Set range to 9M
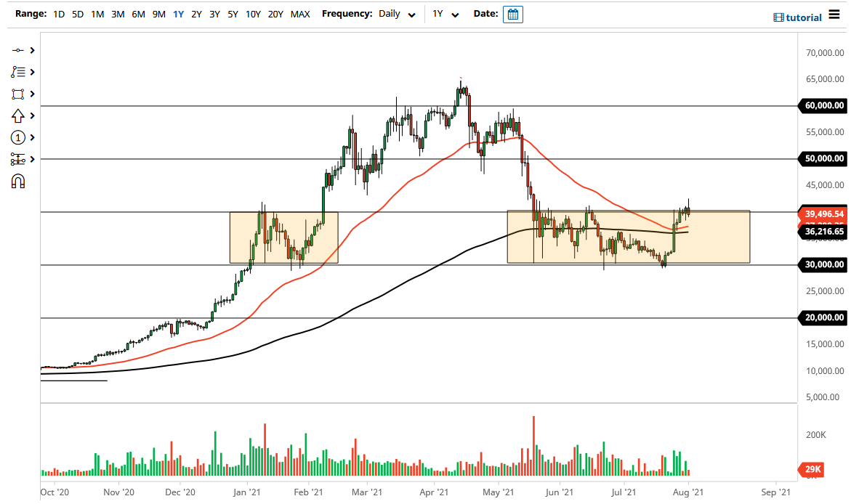Screen dimensions: 851x504 point(159,14)
